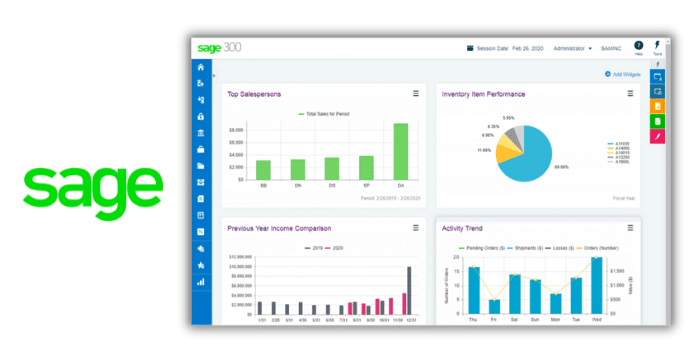Click the calendar icon beside Session Date
This screenshot has width=700, height=360.
(470, 48)
